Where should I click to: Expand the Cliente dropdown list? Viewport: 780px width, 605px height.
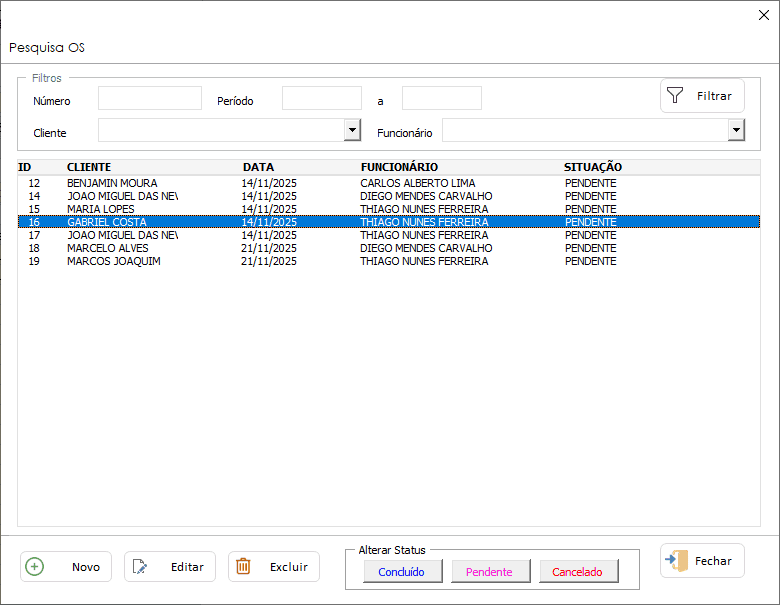[352, 130]
